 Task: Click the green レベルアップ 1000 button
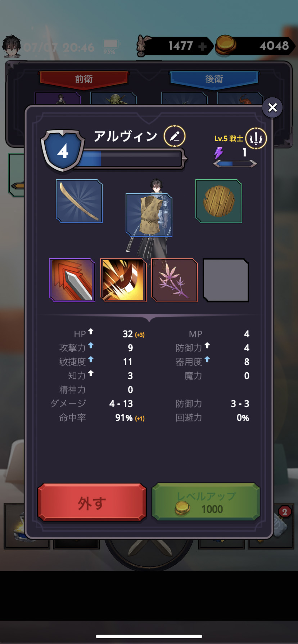pyautogui.click(x=206, y=502)
